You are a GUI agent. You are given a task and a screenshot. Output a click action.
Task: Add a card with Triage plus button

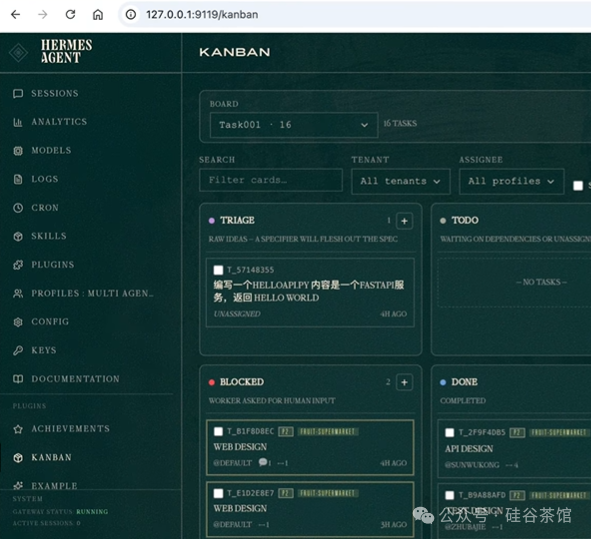404,221
